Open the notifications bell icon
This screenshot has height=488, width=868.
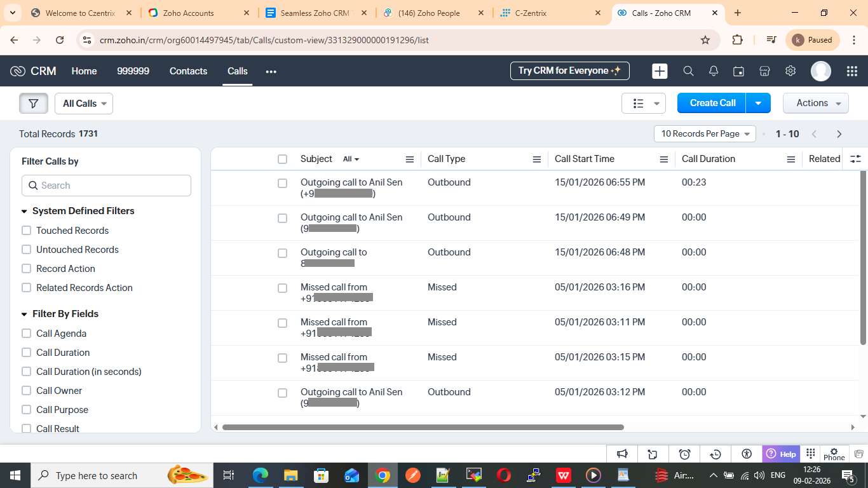[714, 71]
